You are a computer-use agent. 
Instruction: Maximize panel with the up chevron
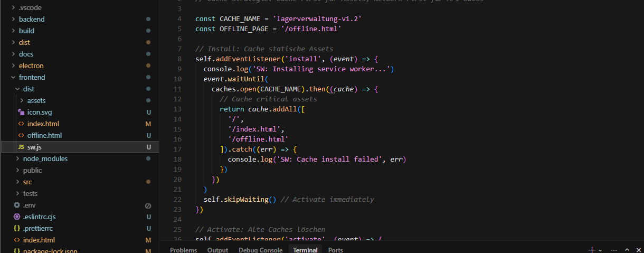point(627,250)
